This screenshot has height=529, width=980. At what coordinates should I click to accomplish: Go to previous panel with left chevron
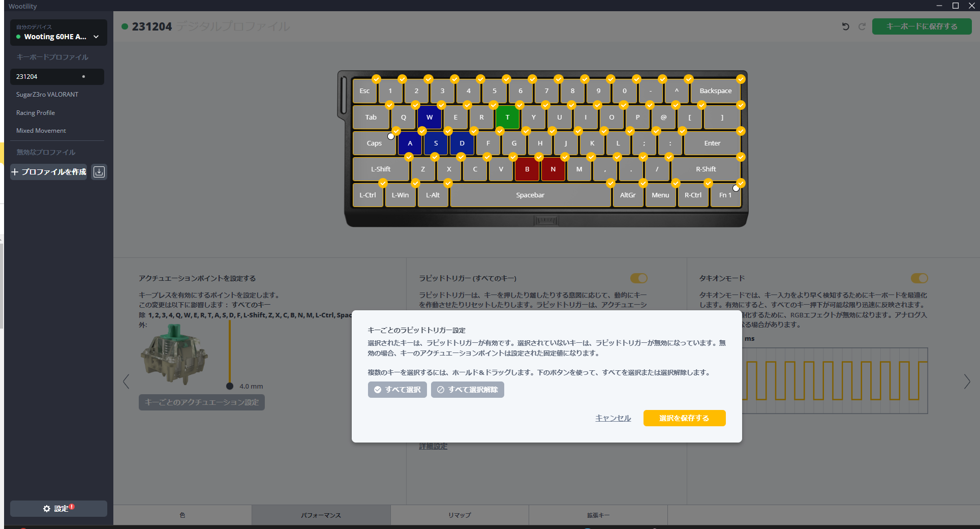click(126, 381)
